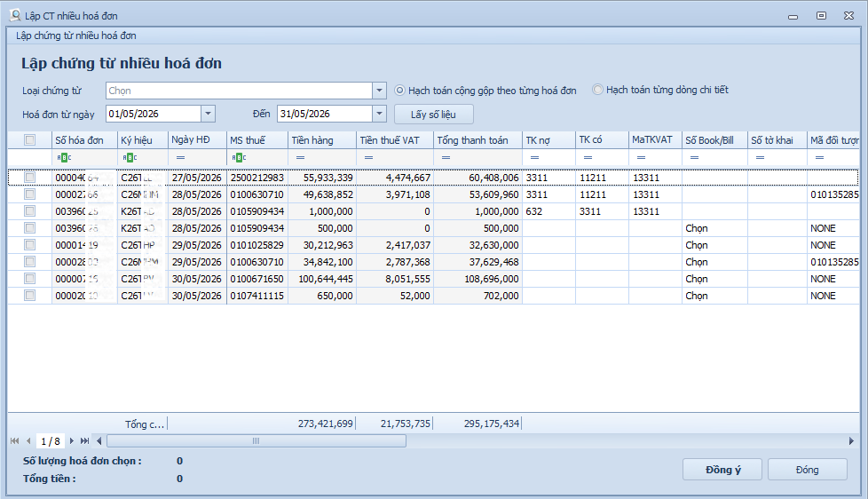Click TK nợ cell 632
Image resolution: width=868 pixels, height=499 pixels.
[x=548, y=211]
